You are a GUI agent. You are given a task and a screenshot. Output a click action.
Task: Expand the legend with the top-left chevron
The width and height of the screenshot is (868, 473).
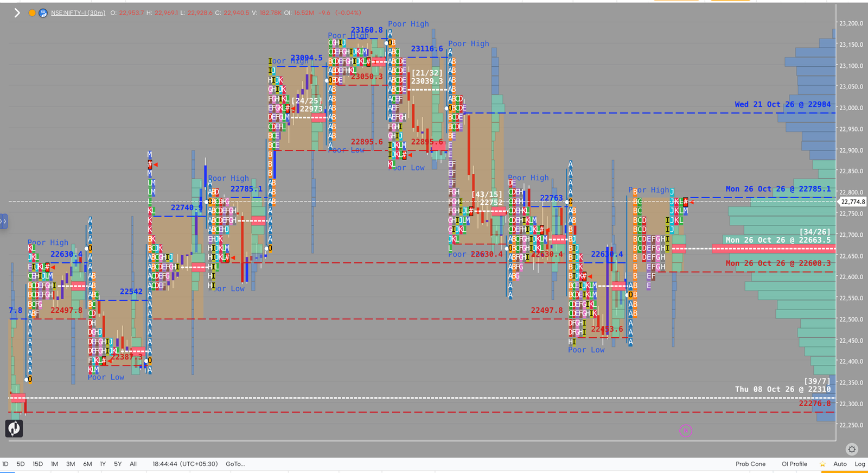pos(17,13)
